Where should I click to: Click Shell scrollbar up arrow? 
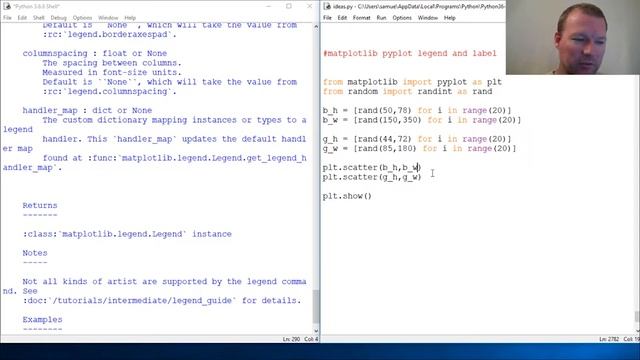pyautogui.click(x=316, y=27)
